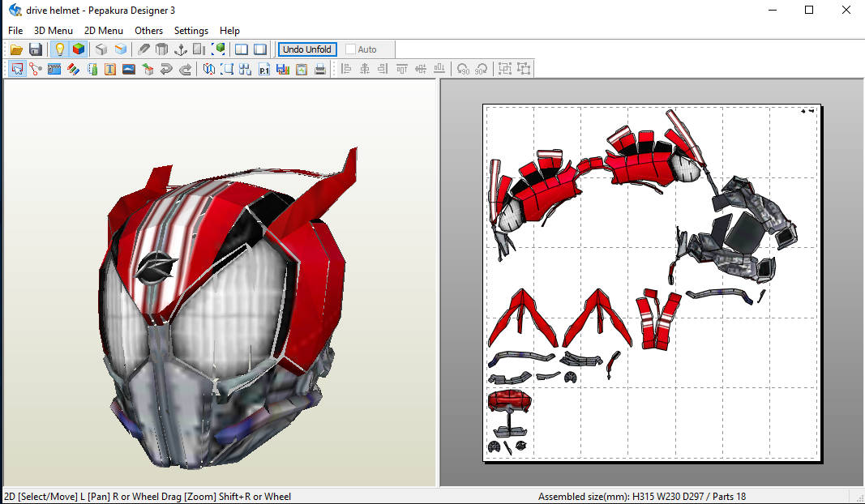The image size is (865, 504).
Task: Rotate parts 90 degrees clockwise
Action: click(x=482, y=69)
